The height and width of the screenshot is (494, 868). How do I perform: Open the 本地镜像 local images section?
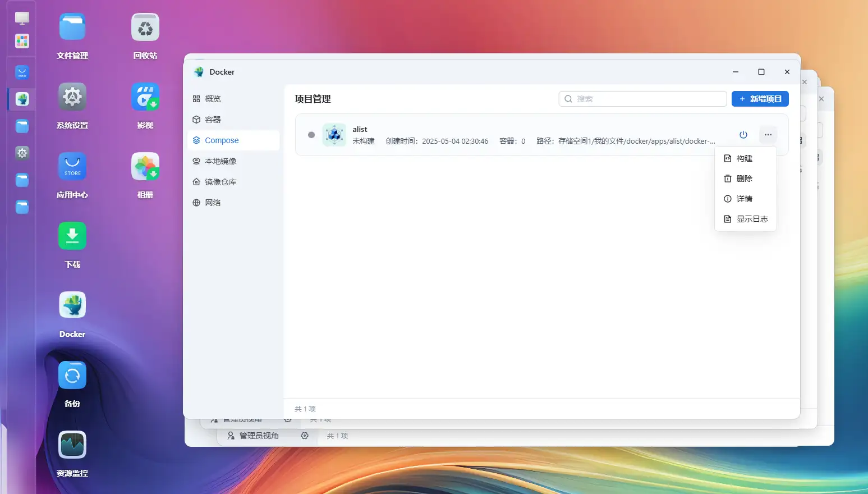coord(220,161)
